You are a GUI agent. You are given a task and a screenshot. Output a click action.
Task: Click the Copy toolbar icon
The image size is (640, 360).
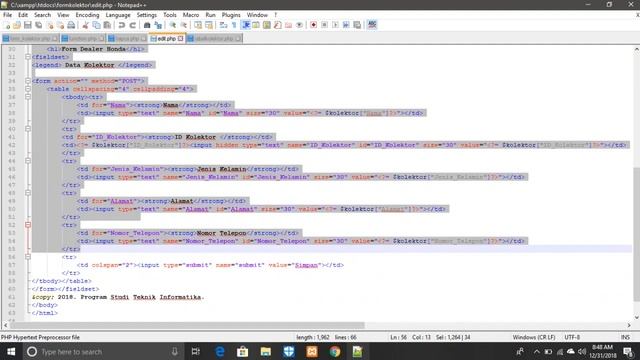pyautogui.click(x=96, y=25)
